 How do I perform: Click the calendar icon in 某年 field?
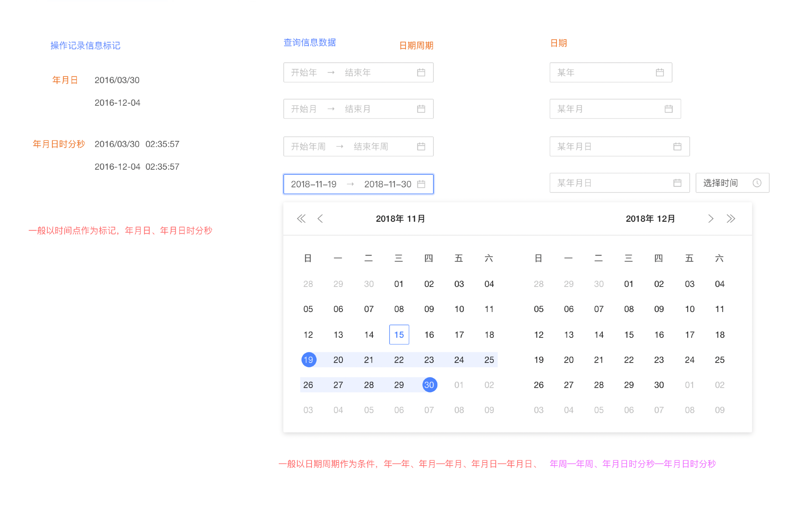click(660, 73)
